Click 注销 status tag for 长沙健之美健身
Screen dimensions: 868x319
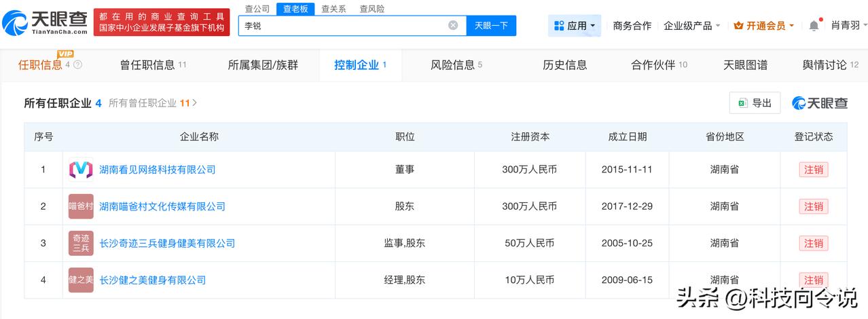tap(813, 280)
